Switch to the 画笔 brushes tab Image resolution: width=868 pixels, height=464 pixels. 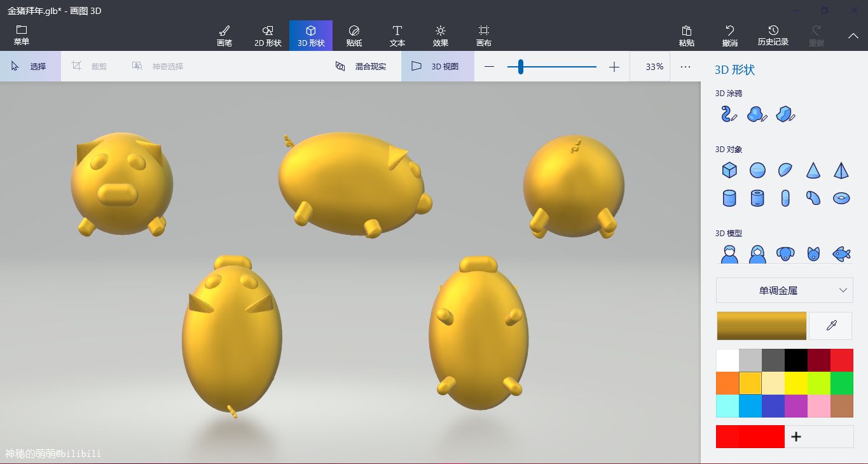[x=224, y=36]
